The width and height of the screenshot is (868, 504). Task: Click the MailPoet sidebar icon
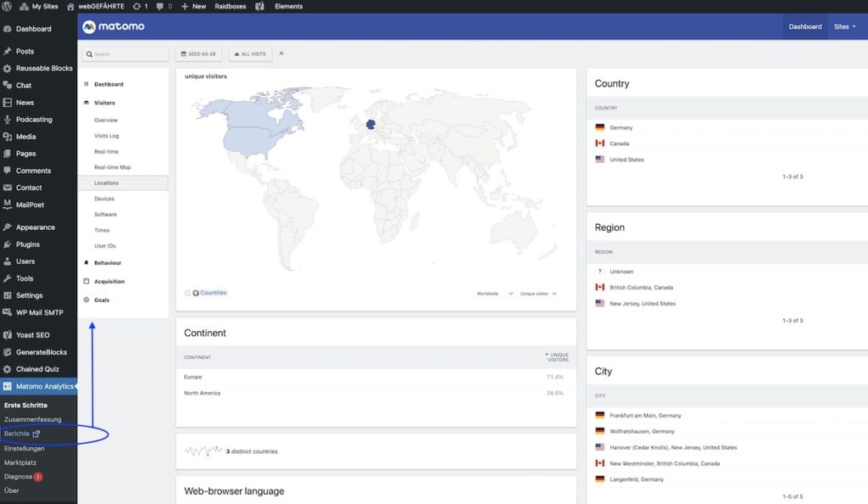pyautogui.click(x=7, y=204)
